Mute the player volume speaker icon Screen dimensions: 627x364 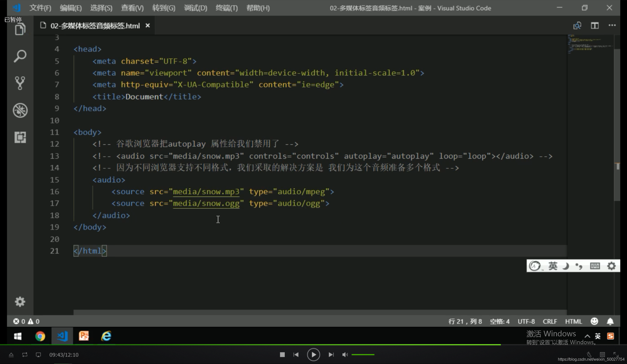tap(345, 354)
